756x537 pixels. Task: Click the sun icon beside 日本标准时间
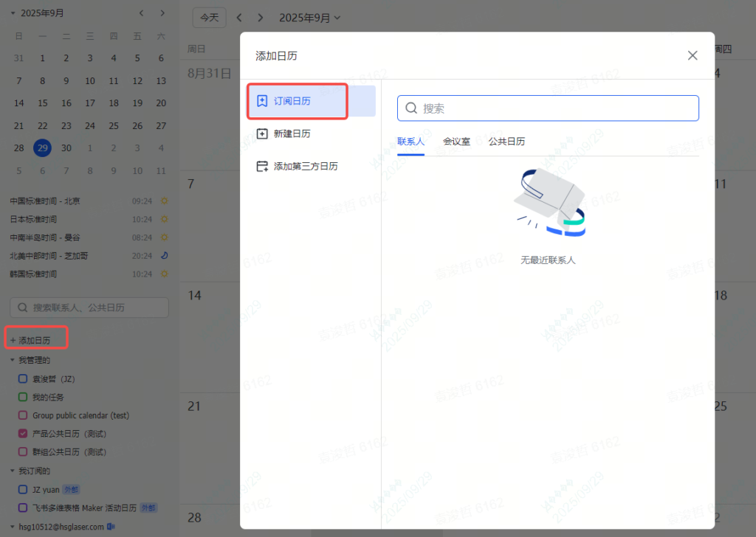pyautogui.click(x=165, y=219)
